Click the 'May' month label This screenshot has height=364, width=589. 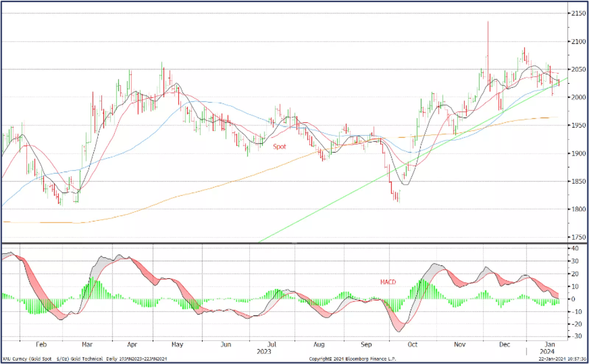click(x=178, y=345)
